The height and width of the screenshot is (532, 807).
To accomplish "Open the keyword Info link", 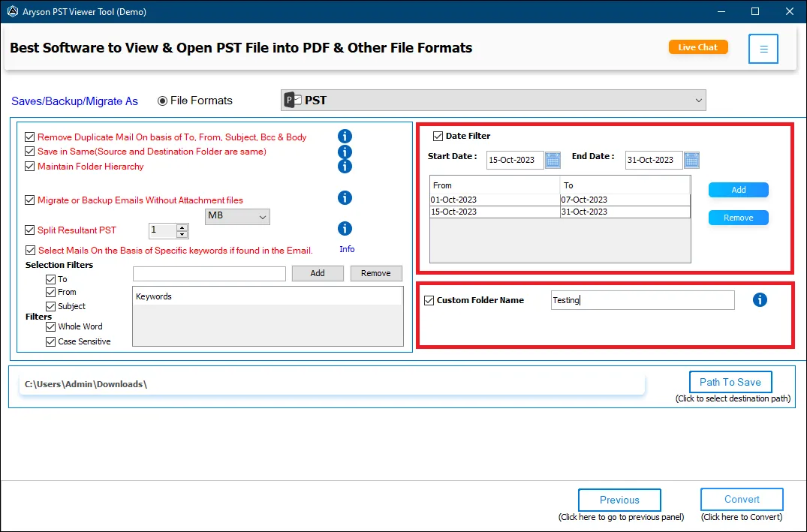I will coord(347,249).
